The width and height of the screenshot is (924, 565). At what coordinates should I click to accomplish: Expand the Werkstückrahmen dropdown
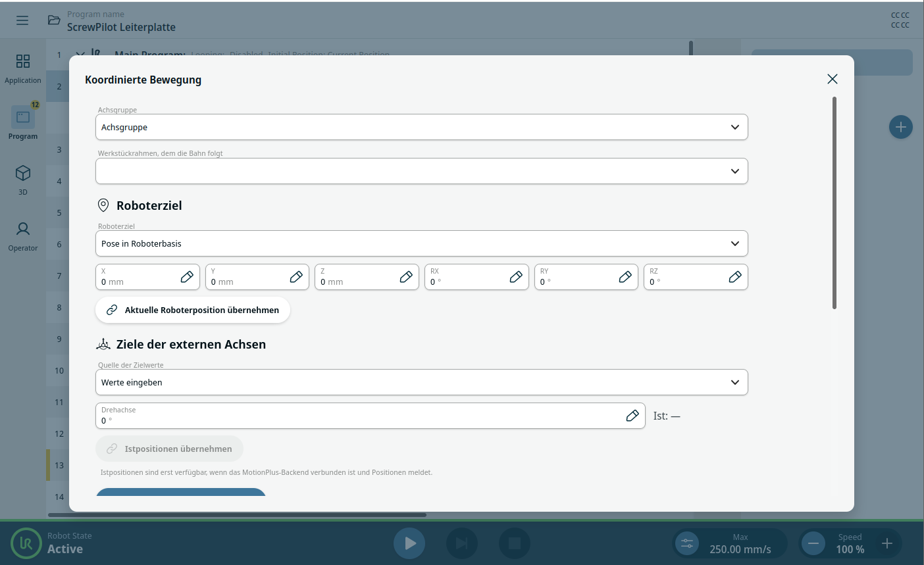[x=422, y=171]
